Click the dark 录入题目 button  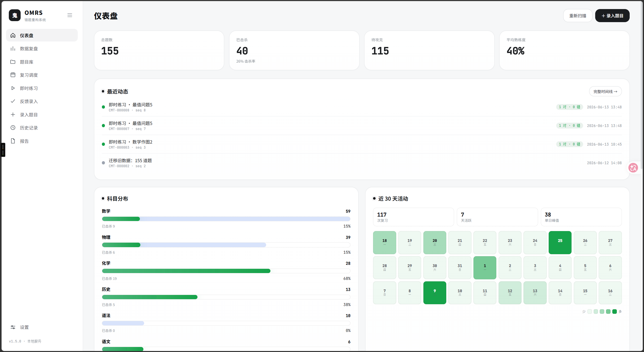[612, 16]
